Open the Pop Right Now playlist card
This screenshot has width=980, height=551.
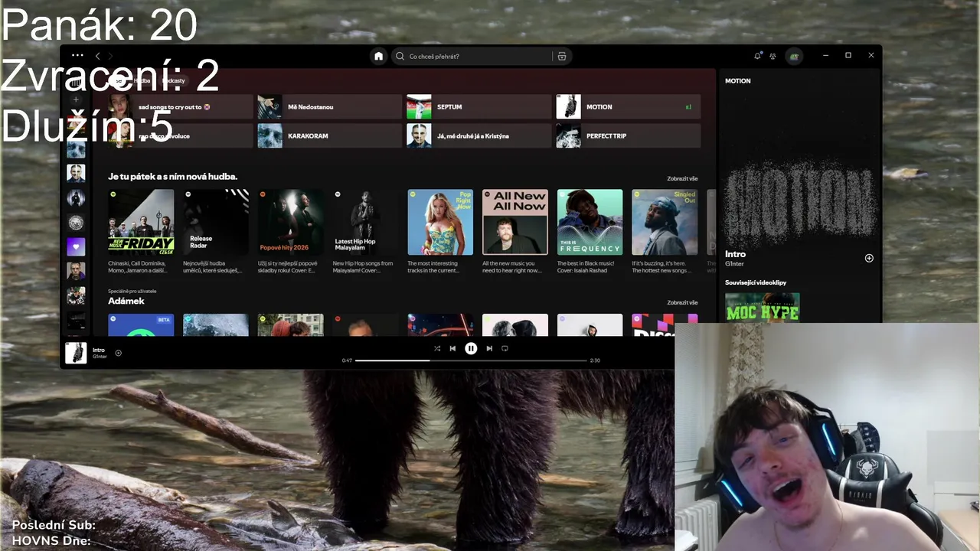click(440, 231)
